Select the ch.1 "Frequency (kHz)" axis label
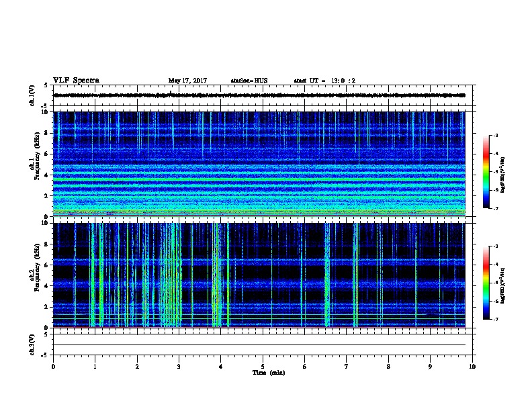 click(x=37, y=156)
